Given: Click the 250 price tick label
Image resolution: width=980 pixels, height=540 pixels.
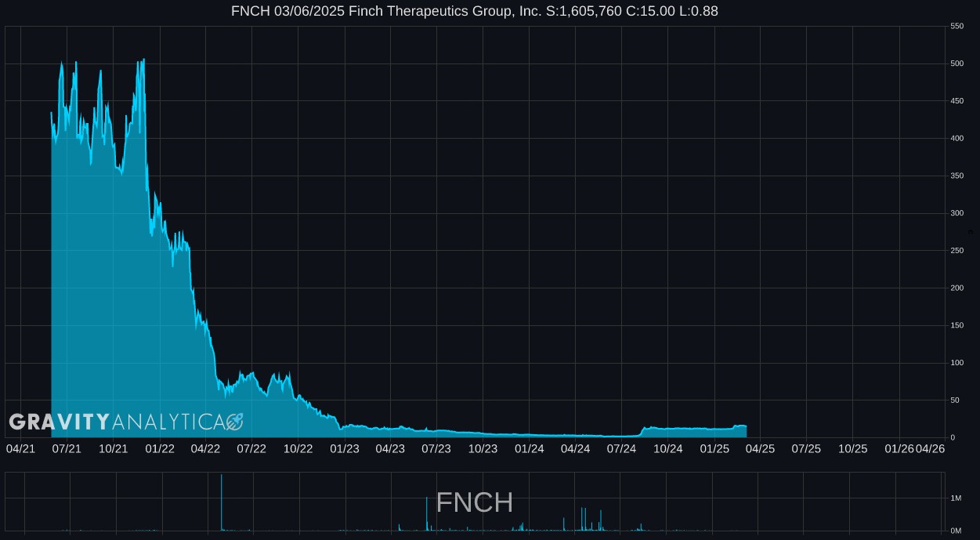Looking at the screenshot, I should click(x=956, y=251).
